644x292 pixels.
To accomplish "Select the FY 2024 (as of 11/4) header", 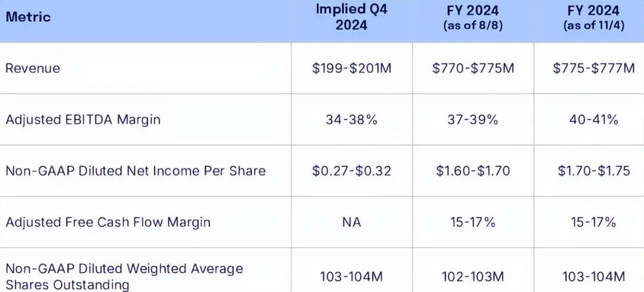I will (x=593, y=17).
